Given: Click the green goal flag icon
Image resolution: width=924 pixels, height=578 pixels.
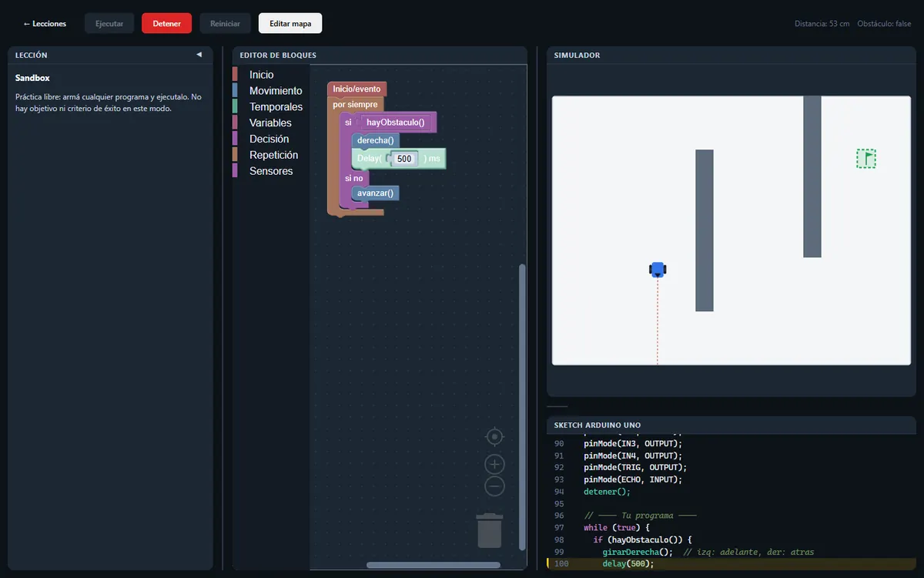Looking at the screenshot, I should click(866, 159).
